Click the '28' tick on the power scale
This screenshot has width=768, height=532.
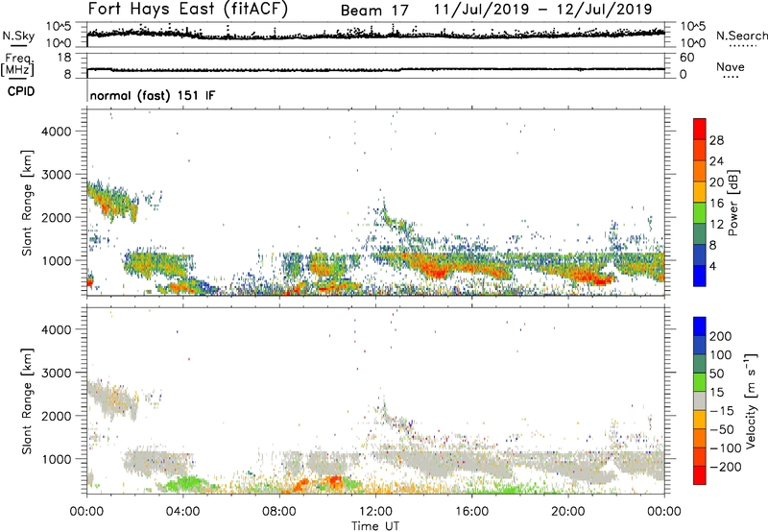pos(716,140)
